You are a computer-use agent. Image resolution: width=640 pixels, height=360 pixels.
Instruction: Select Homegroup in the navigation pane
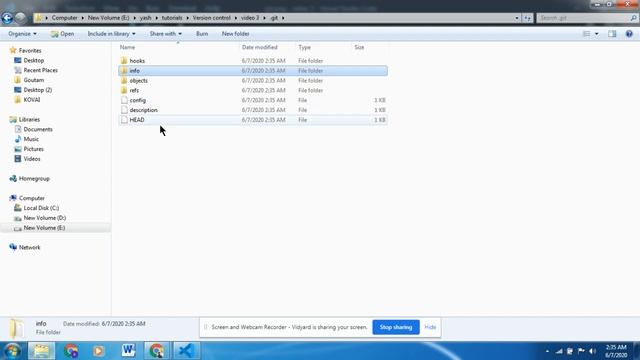[34, 178]
